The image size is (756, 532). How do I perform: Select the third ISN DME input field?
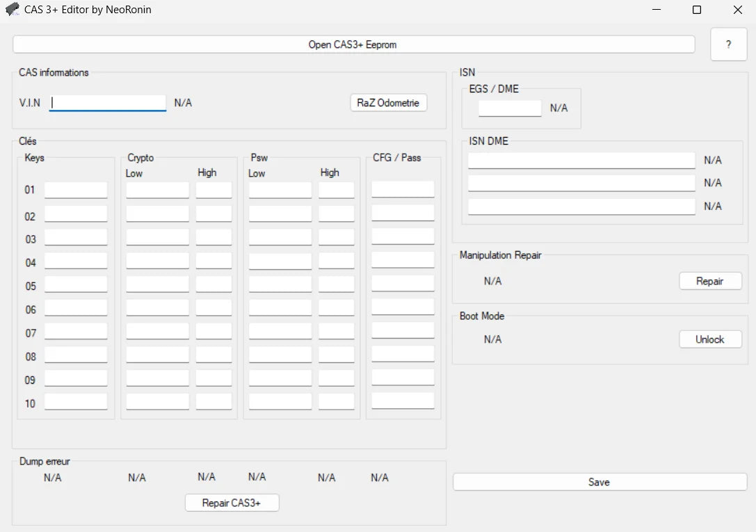click(581, 207)
